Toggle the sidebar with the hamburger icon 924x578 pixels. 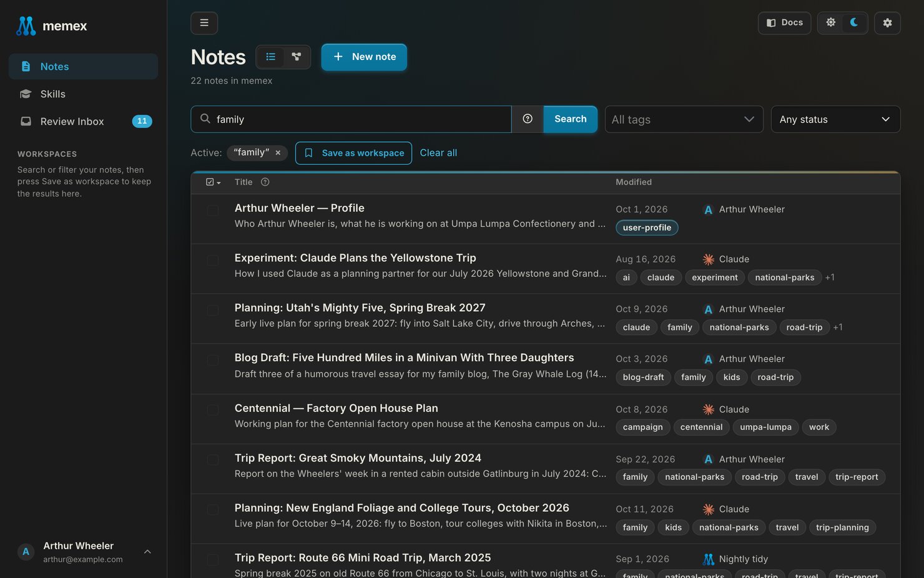[204, 23]
